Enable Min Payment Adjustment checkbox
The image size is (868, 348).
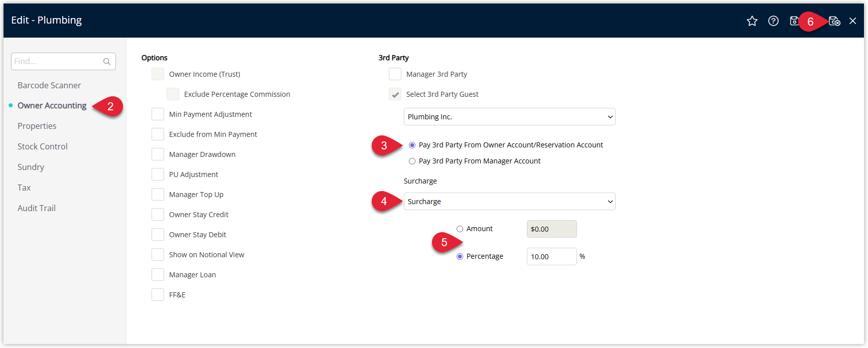158,114
